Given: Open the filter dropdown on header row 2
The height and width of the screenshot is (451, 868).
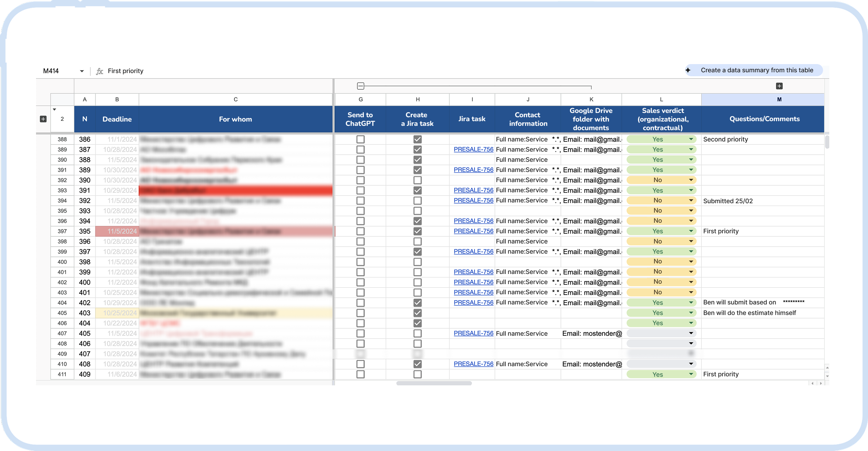Looking at the screenshot, I should 55,110.
